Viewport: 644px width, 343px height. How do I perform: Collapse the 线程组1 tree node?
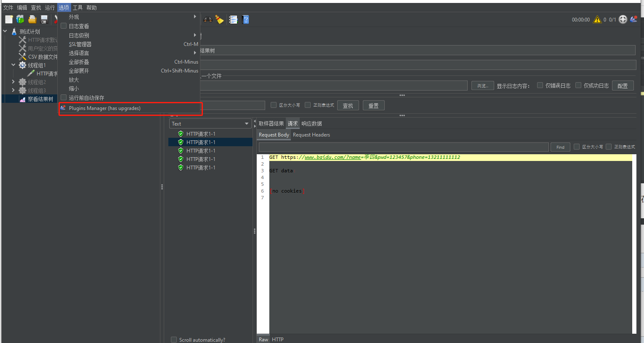point(13,65)
